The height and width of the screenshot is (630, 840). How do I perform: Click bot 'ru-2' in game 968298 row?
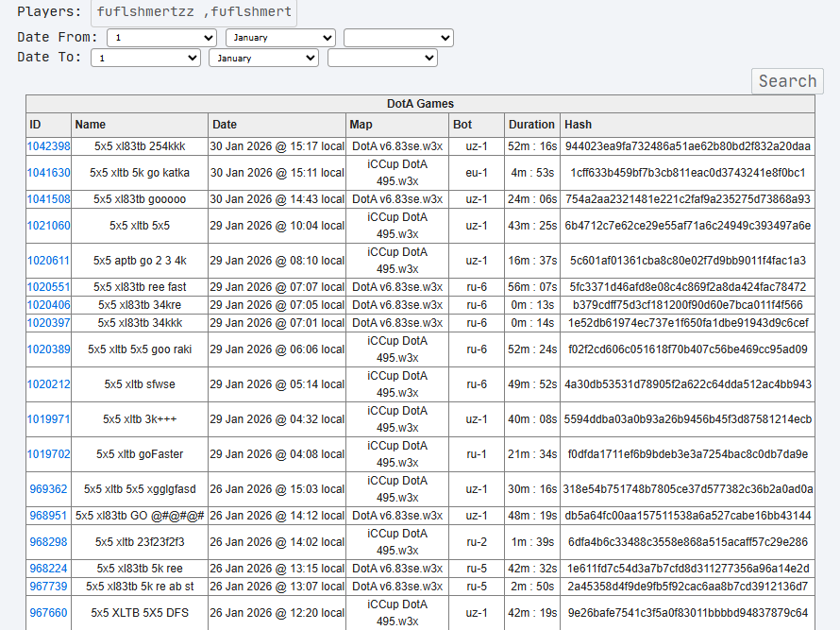pyautogui.click(x=477, y=542)
